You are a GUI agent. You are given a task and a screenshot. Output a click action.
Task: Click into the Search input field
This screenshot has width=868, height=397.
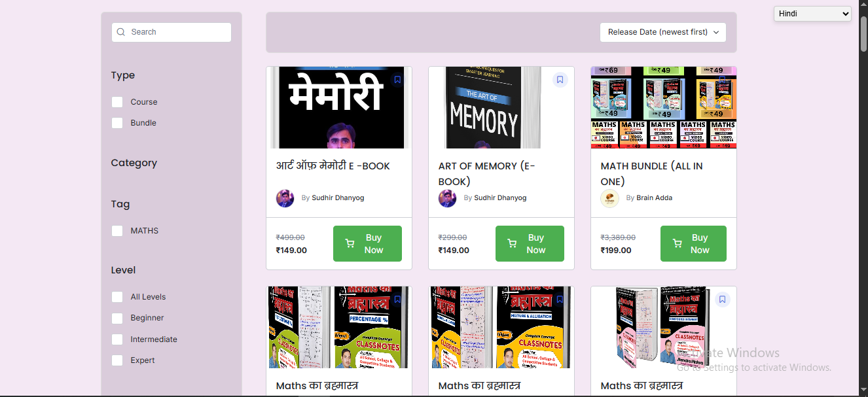tap(172, 32)
